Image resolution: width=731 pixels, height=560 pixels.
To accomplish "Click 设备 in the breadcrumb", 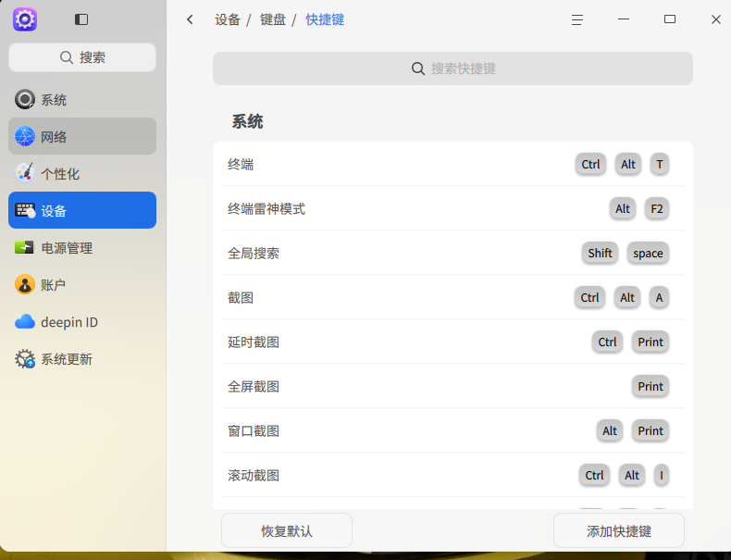I will [228, 19].
